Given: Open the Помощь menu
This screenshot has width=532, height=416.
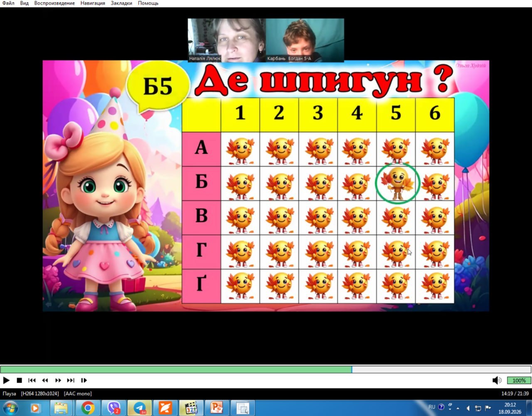Looking at the screenshot, I should tap(148, 3).
